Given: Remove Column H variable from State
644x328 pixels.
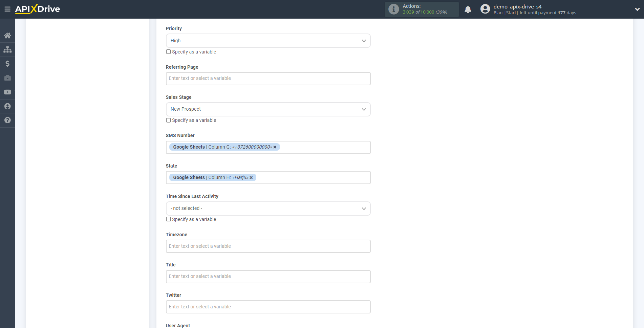Looking at the screenshot, I should pyautogui.click(x=251, y=178).
